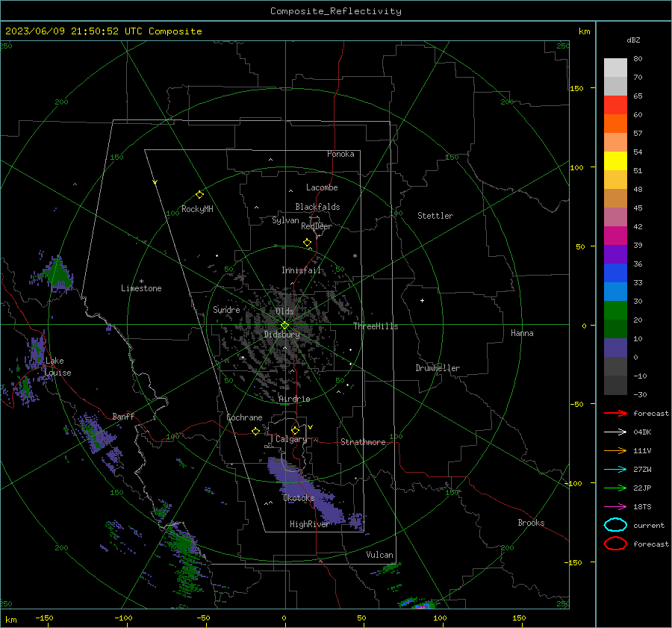
Task: Click the ThreeHills city label
Action: (376, 326)
